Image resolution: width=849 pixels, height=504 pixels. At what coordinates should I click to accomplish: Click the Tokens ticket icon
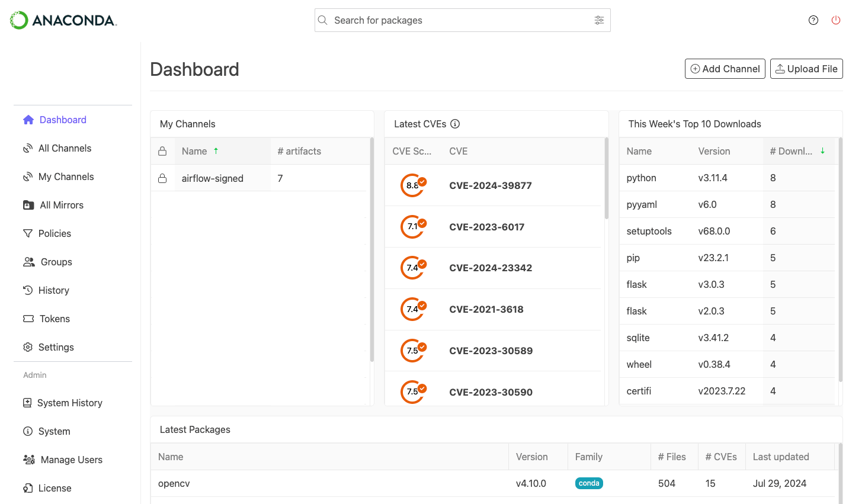(28, 319)
